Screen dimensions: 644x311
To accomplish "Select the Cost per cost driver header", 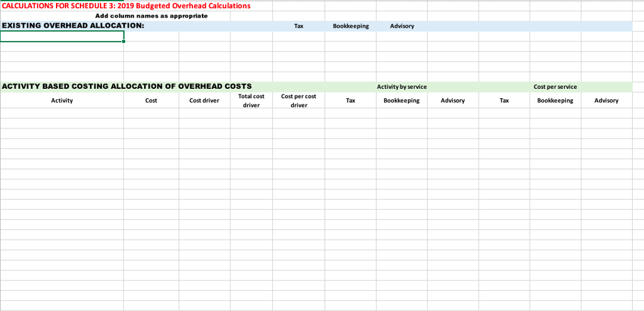I will (299, 100).
